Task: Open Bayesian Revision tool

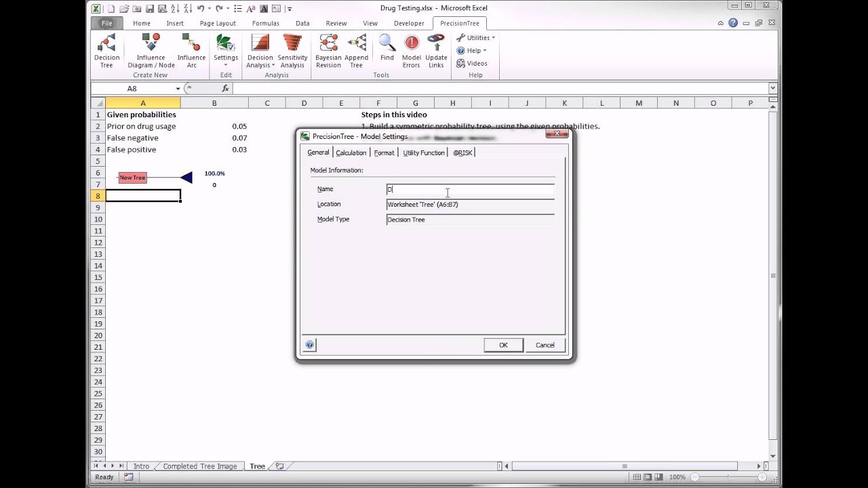Action: (328, 51)
